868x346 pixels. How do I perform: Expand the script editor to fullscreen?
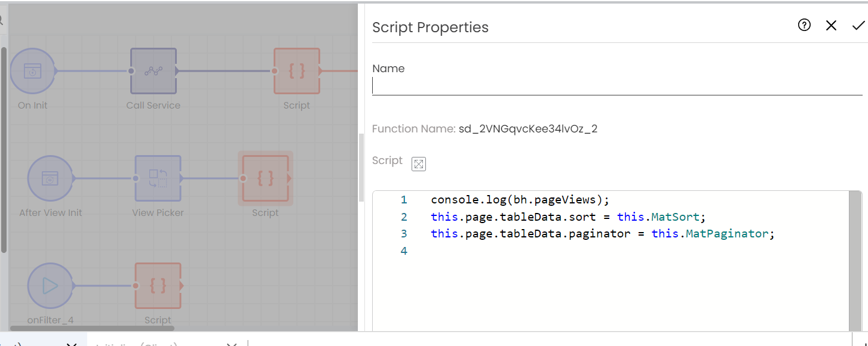tap(418, 163)
